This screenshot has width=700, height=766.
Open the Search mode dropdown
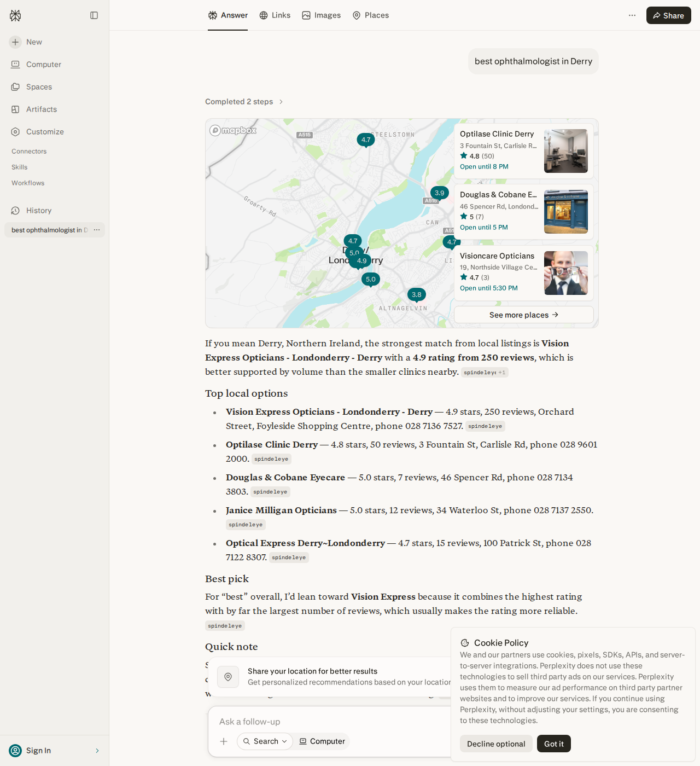point(265,741)
